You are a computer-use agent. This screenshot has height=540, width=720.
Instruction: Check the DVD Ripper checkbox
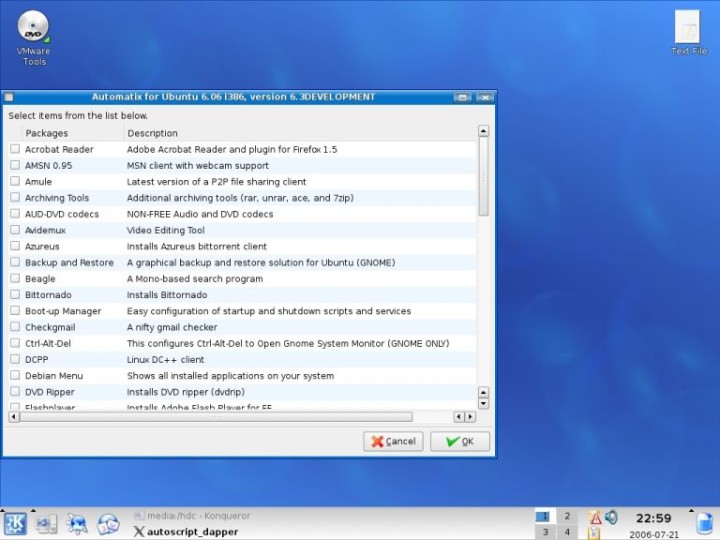15,391
